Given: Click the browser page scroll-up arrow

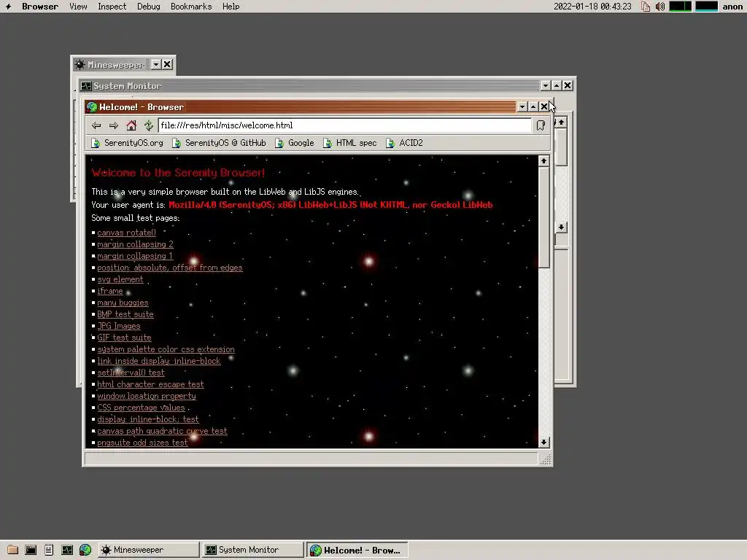Looking at the screenshot, I should coord(543,161).
